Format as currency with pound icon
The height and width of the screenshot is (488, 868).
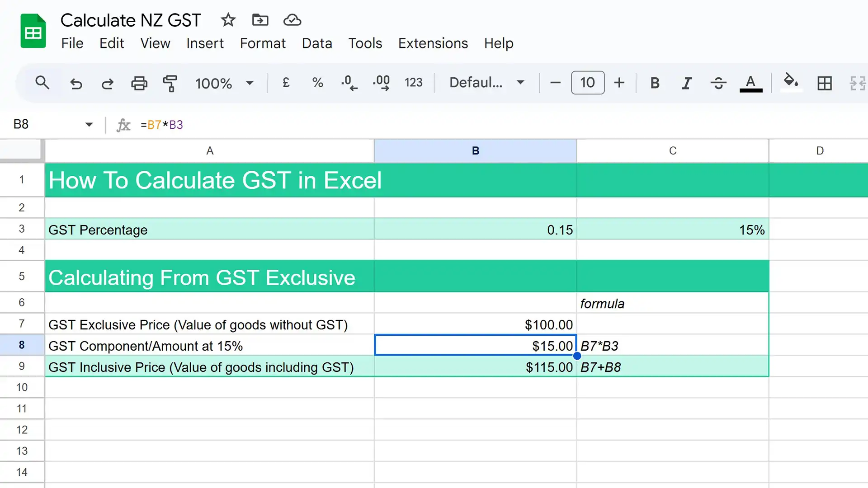pyautogui.click(x=286, y=83)
